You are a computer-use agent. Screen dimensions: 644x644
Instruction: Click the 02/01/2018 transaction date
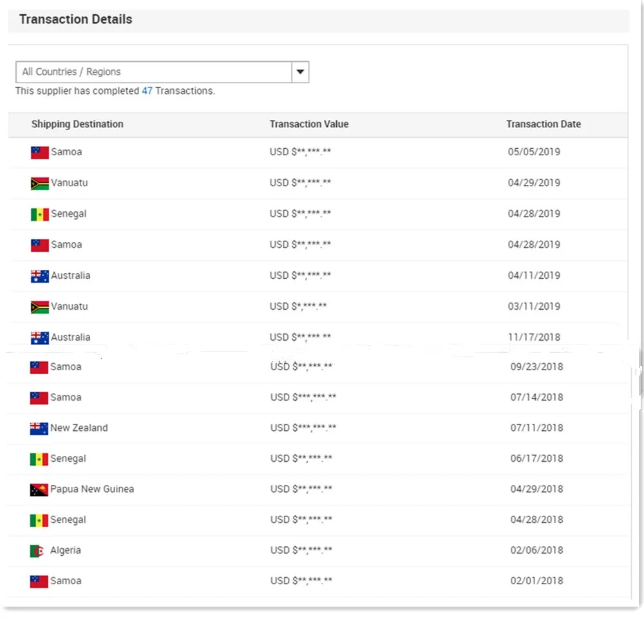tap(536, 581)
